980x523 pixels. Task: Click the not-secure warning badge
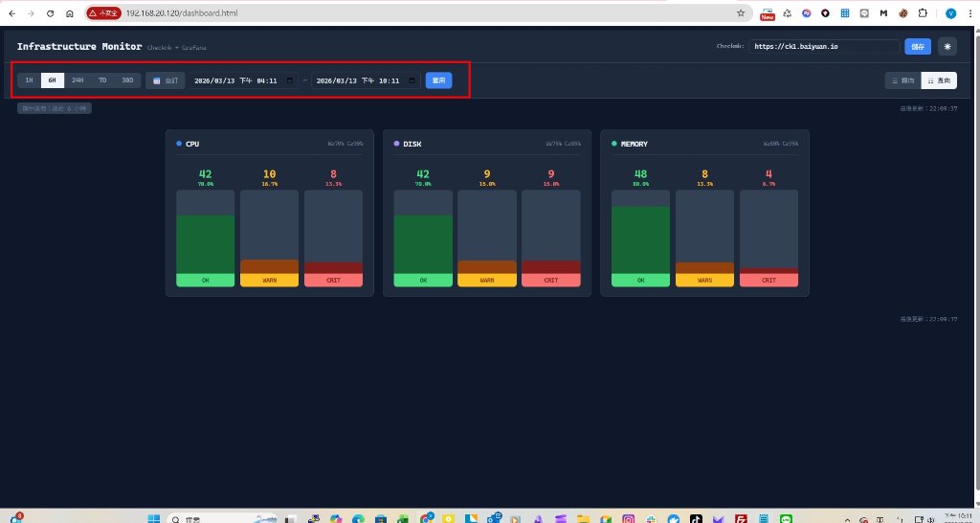point(103,13)
